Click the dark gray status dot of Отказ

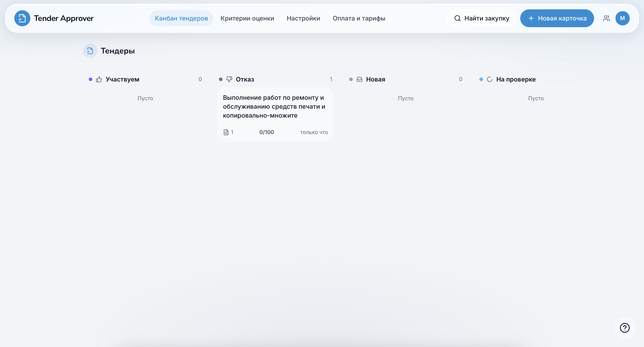[x=221, y=79]
